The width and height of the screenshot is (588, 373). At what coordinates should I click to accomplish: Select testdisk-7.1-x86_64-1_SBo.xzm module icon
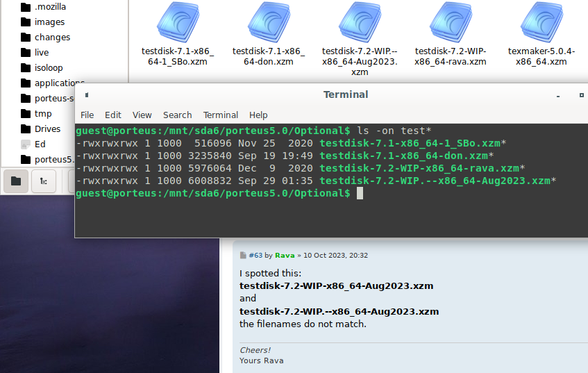tap(178, 22)
